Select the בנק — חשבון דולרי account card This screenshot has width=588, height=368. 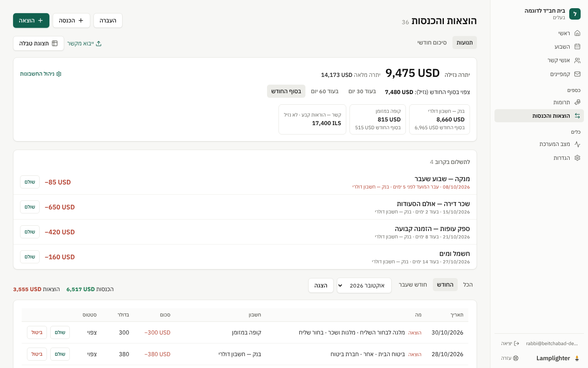coord(440,119)
